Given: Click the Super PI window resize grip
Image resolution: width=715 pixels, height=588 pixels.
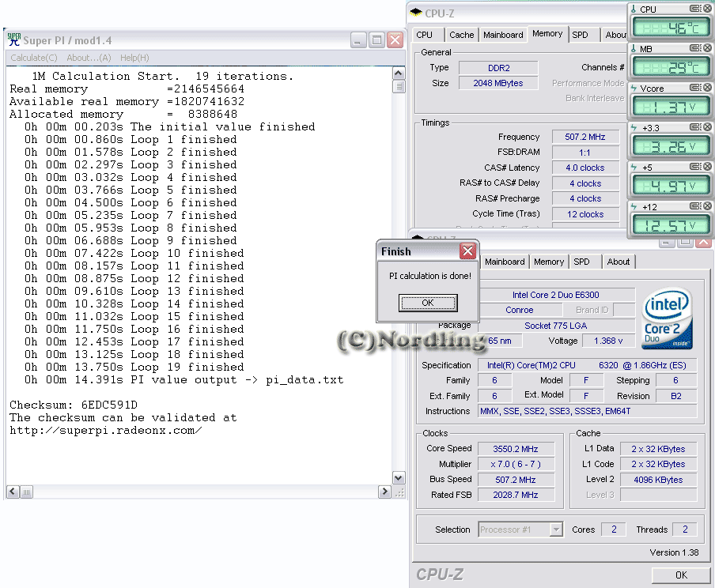Looking at the screenshot, I should (399, 492).
